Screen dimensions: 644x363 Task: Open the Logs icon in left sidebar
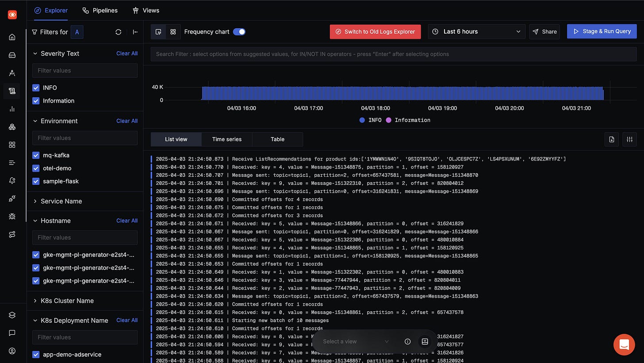(12, 91)
